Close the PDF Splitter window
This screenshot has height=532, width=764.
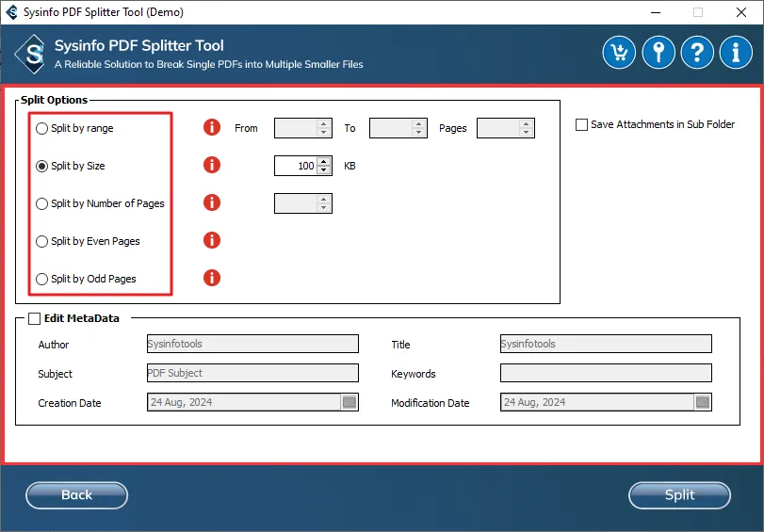[x=741, y=12]
